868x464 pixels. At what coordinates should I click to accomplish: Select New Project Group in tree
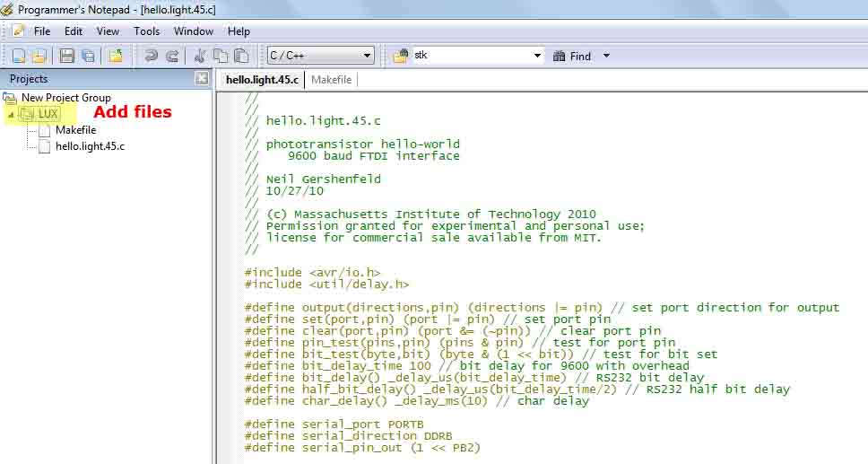pos(65,98)
